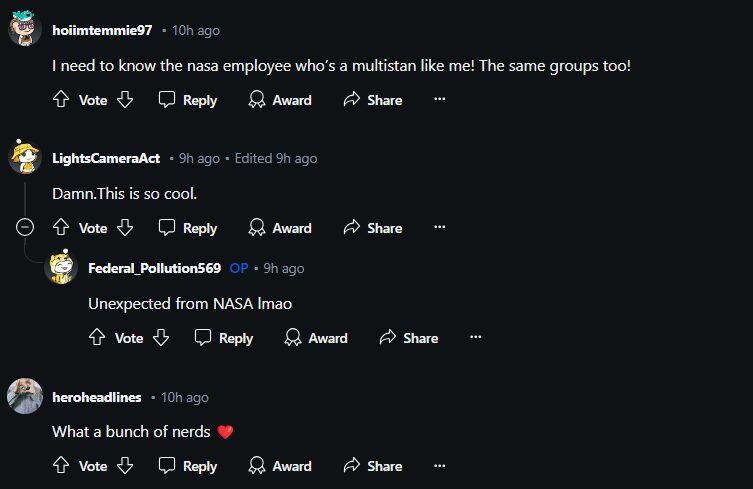Open more options on LightsCameraAct's comment
The width and height of the screenshot is (753, 489).
pos(439,228)
